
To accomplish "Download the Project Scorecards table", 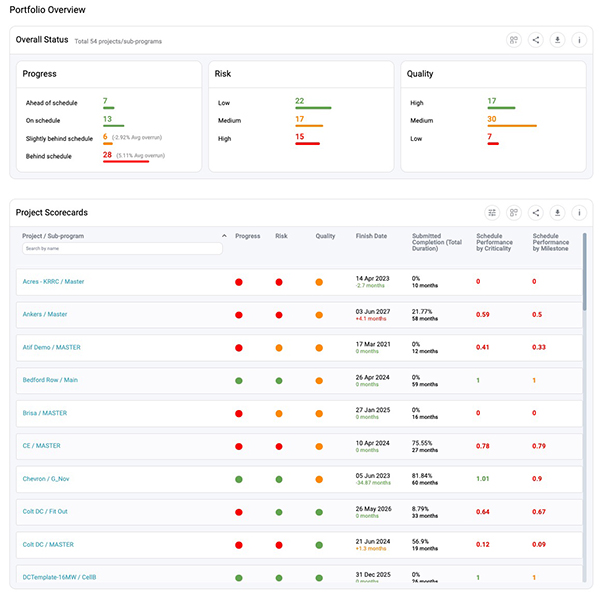I will (558, 212).
